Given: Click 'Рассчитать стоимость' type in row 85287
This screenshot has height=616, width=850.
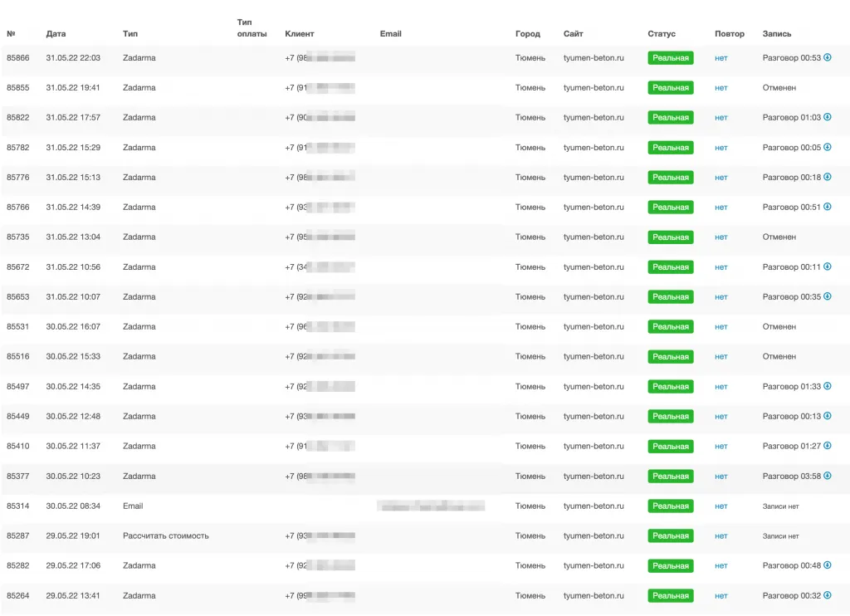Looking at the screenshot, I should [x=165, y=536].
